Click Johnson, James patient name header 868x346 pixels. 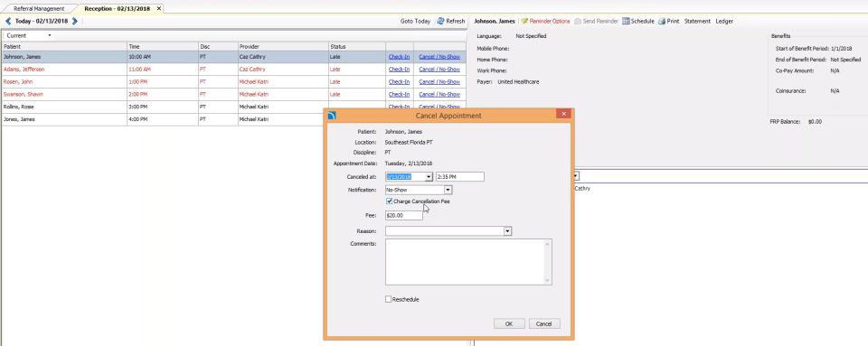pos(495,22)
